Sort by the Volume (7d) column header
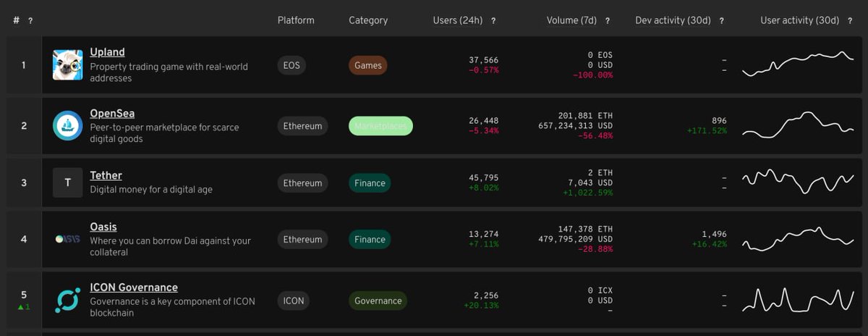Image resolution: width=868 pixels, height=336 pixels. (571, 20)
